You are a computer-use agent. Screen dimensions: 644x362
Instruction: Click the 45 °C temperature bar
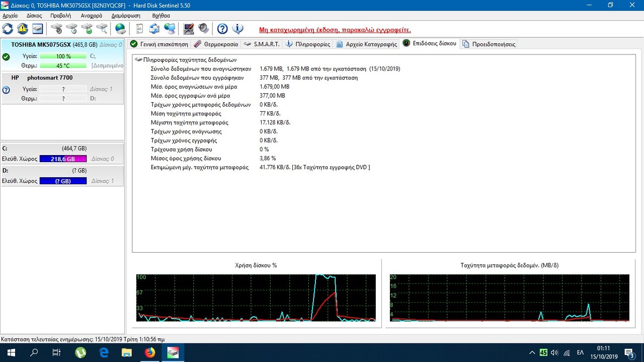[63, 65]
